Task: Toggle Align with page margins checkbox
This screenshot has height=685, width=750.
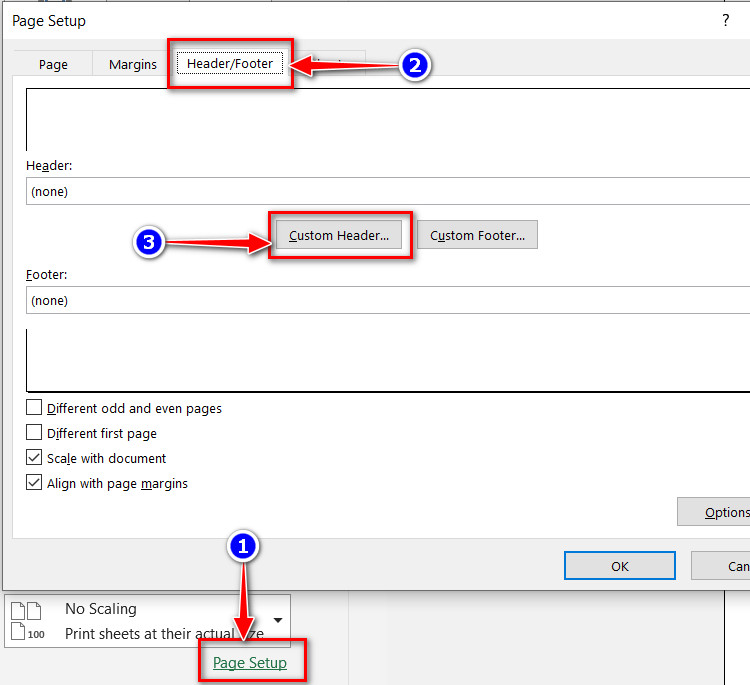Action: click(34, 482)
